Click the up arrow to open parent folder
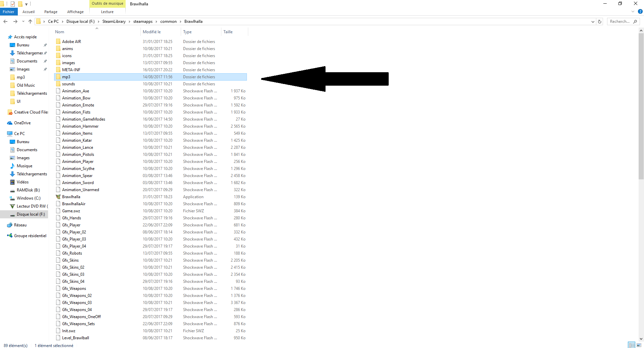This screenshot has height=348, width=644. tap(30, 21)
